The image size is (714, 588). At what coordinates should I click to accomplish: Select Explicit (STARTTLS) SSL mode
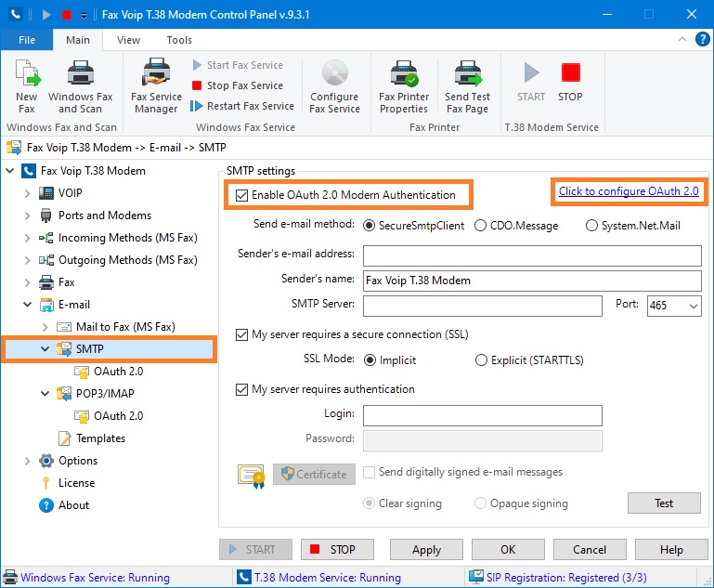point(481,360)
